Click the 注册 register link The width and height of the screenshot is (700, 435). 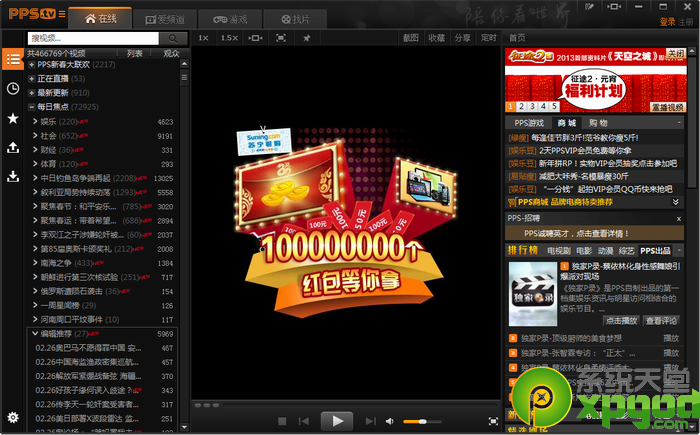pyautogui.click(x=685, y=21)
